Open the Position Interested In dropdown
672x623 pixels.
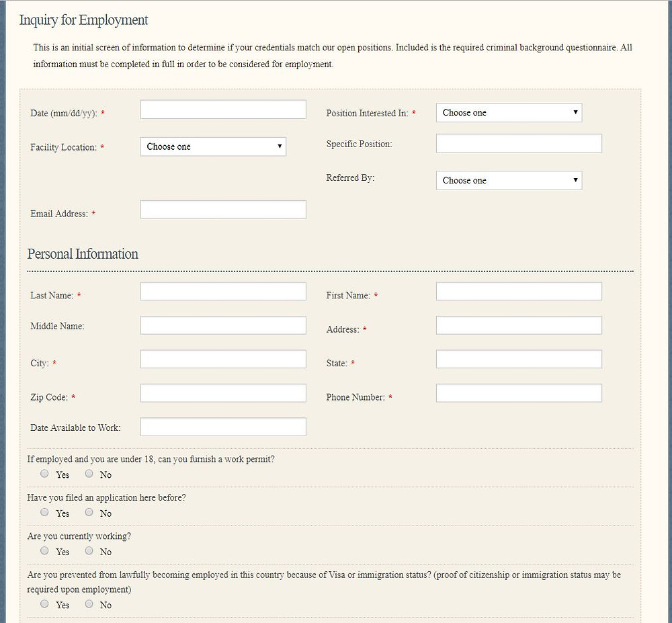509,113
